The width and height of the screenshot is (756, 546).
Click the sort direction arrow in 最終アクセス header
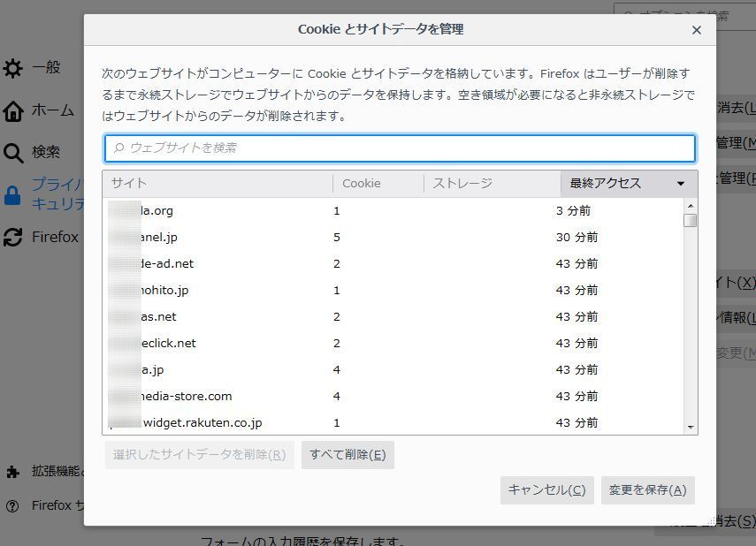(x=680, y=184)
